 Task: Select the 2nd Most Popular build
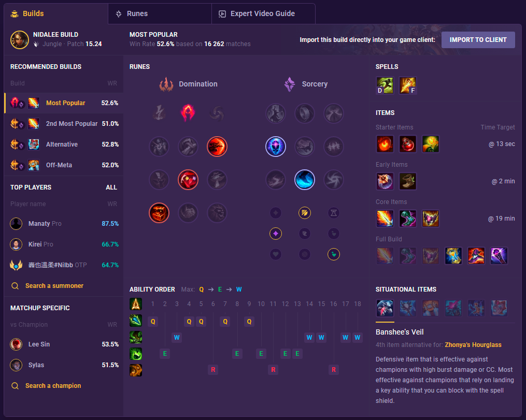pos(64,124)
